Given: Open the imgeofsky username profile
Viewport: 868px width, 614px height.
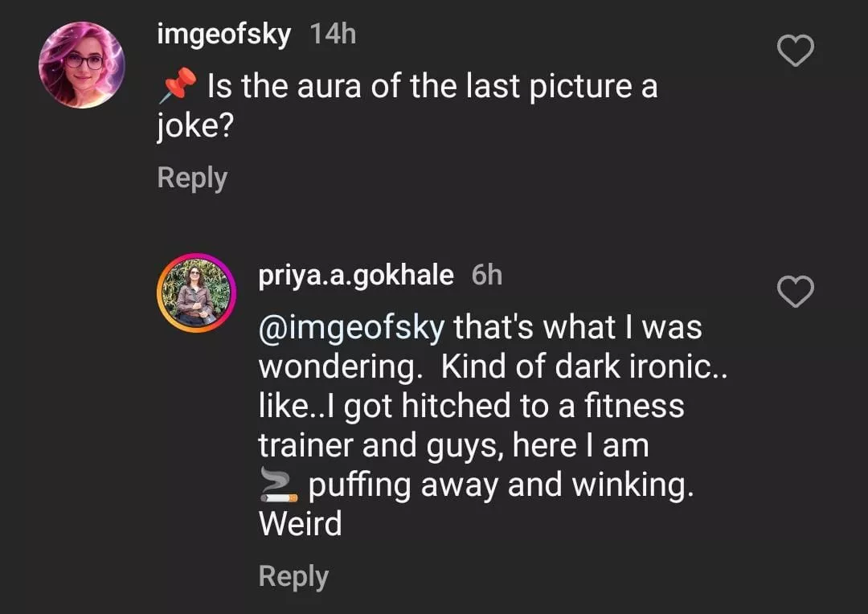Looking at the screenshot, I should [x=224, y=35].
